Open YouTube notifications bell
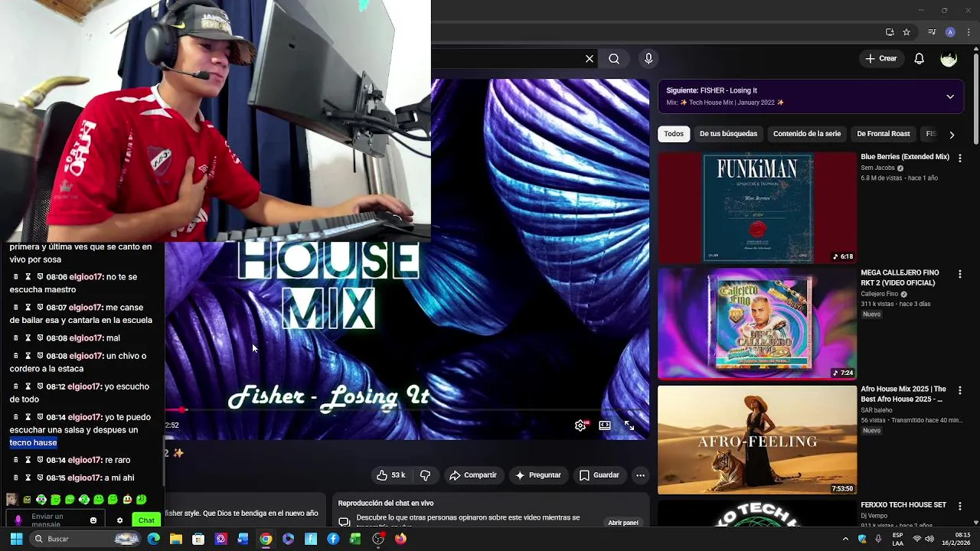The width and height of the screenshot is (980, 551). pyautogui.click(x=920, y=59)
